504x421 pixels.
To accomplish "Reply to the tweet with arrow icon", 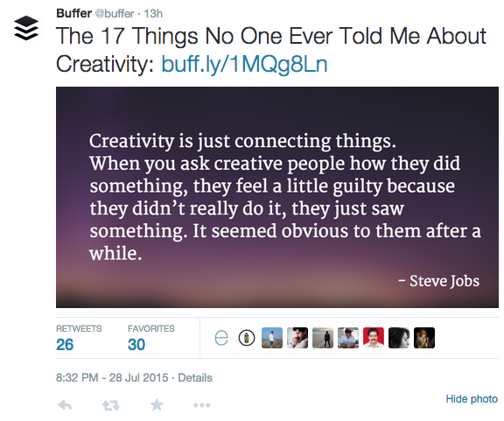I will 65,405.
